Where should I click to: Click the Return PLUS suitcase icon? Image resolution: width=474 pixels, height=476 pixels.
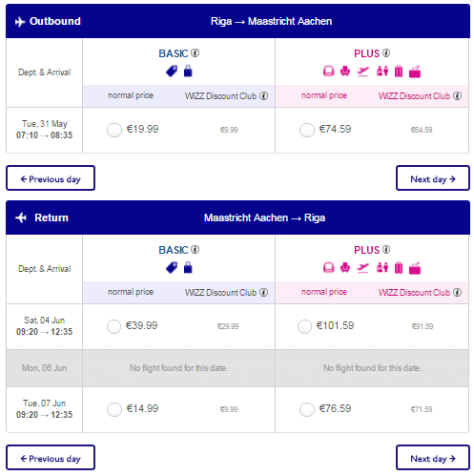399,268
